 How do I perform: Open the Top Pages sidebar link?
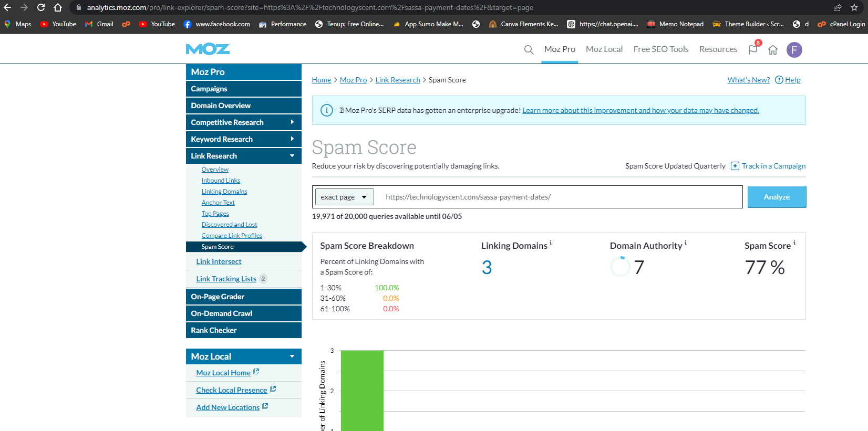point(215,214)
